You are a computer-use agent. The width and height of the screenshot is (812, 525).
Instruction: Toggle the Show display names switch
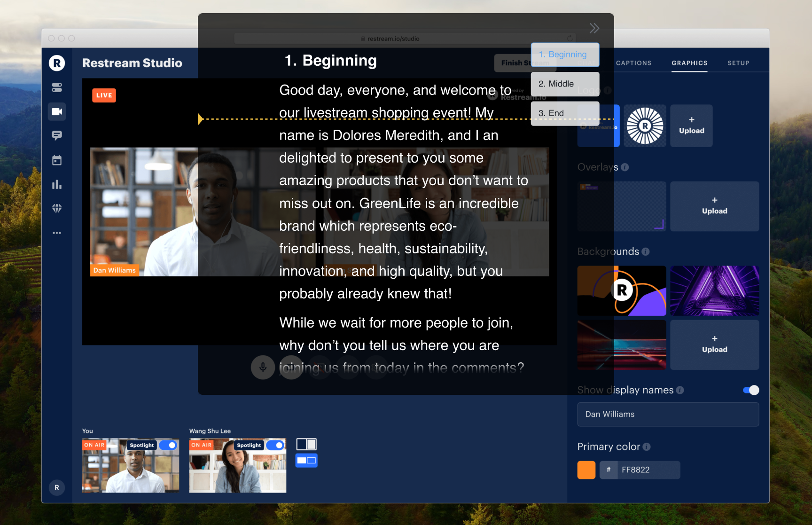[751, 390]
